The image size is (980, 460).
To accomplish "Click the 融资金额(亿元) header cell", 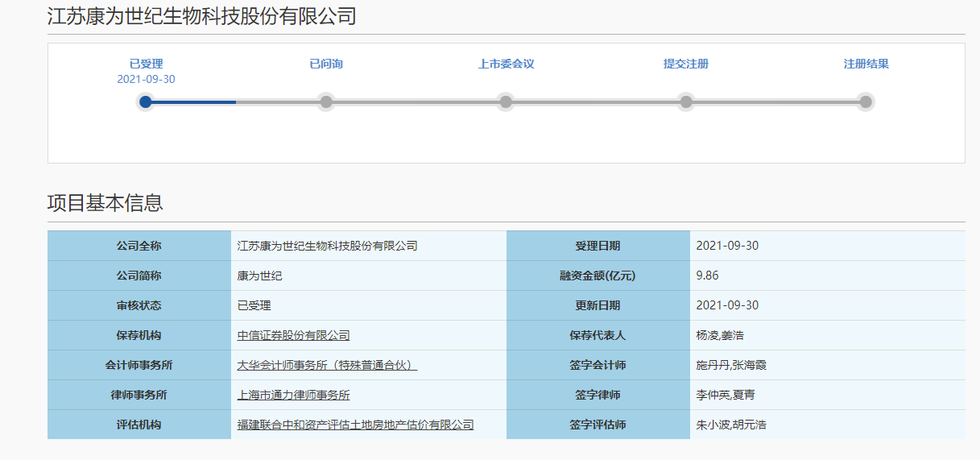I will click(598, 276).
